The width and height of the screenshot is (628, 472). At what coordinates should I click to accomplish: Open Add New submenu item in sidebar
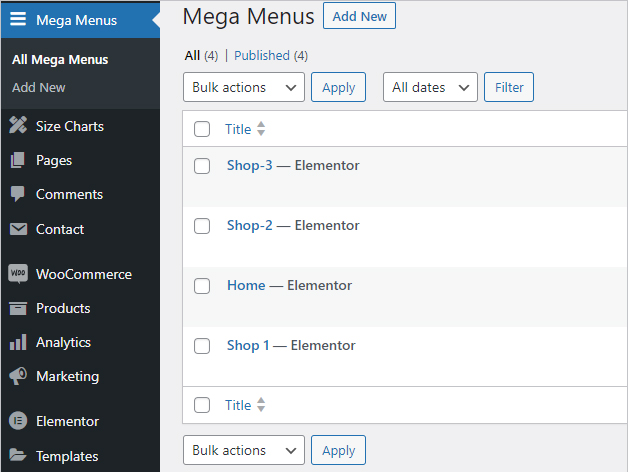click(x=38, y=87)
